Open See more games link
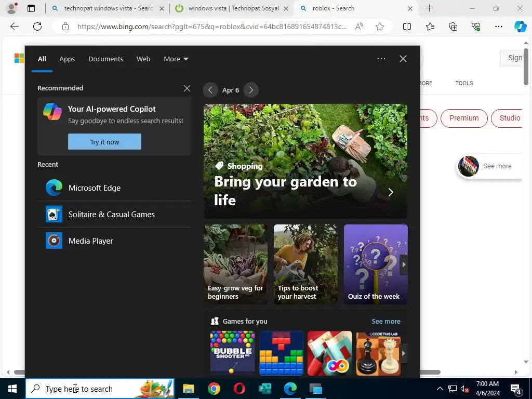The image size is (532, 399). pos(386,321)
